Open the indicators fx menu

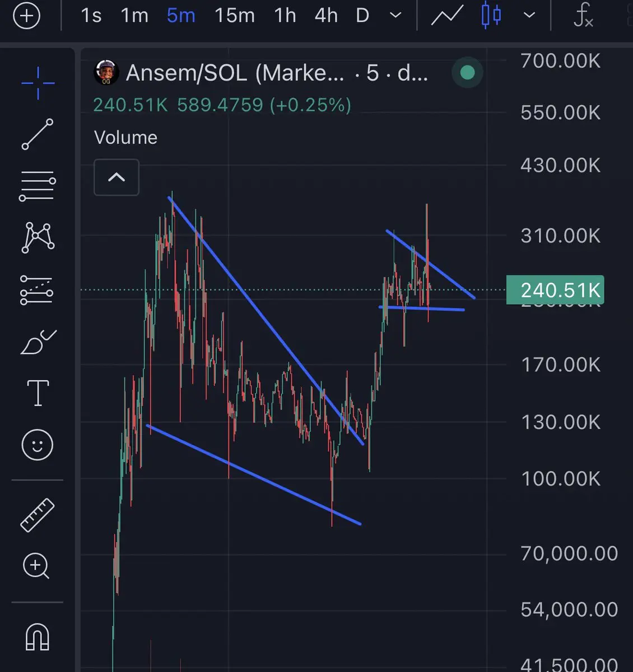click(x=583, y=15)
